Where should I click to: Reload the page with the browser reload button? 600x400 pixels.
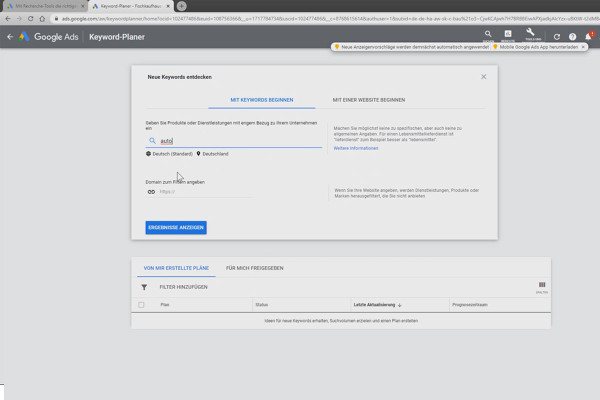point(31,18)
